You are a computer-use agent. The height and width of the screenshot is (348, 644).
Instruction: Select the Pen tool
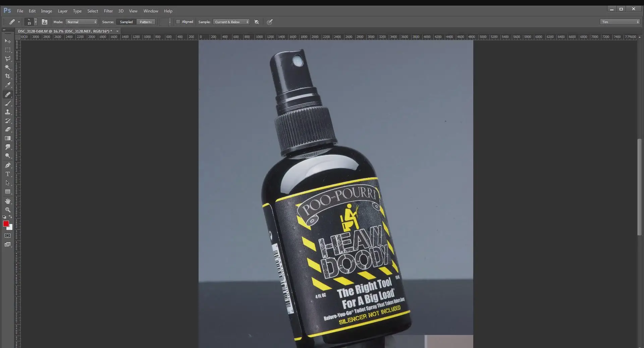click(7, 165)
